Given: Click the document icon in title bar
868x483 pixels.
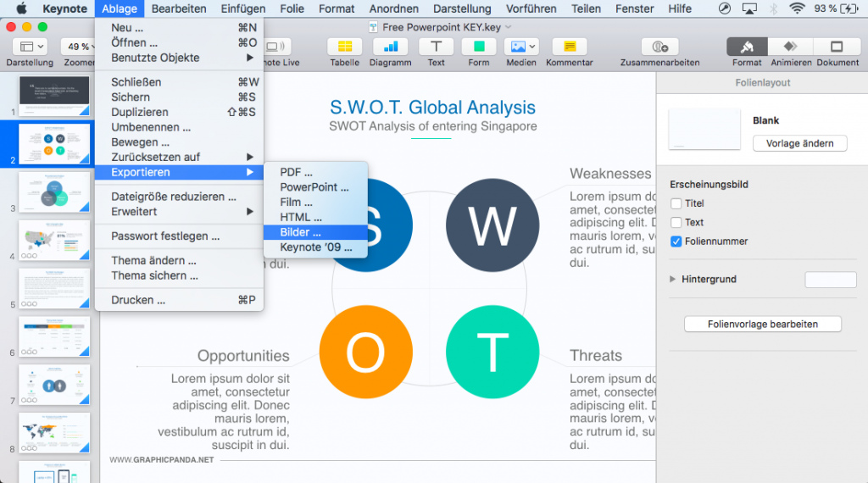Looking at the screenshot, I should pos(373,27).
